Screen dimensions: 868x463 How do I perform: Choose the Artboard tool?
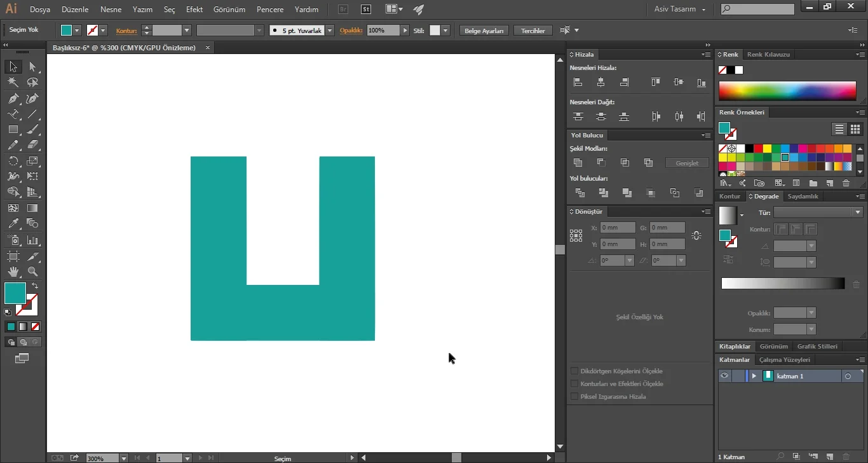click(13, 256)
